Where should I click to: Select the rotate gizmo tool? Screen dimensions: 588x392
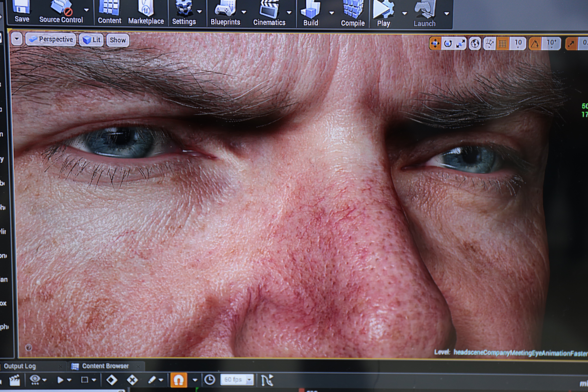pyautogui.click(x=448, y=44)
